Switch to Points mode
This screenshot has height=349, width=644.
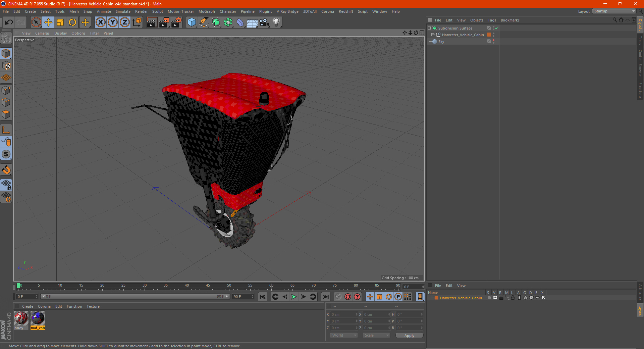6,90
